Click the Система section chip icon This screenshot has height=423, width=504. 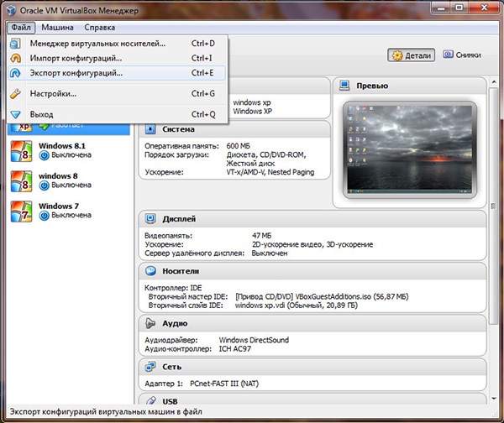pos(150,129)
